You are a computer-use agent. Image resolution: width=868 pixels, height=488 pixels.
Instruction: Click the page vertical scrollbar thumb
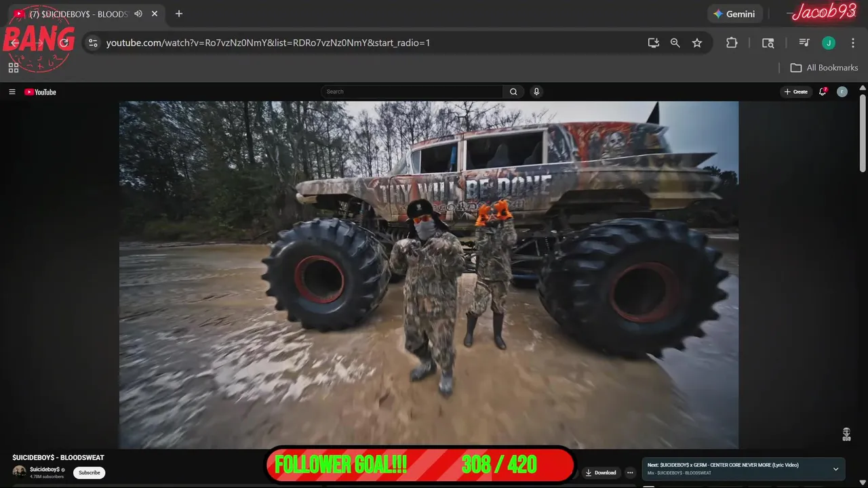coord(863,133)
